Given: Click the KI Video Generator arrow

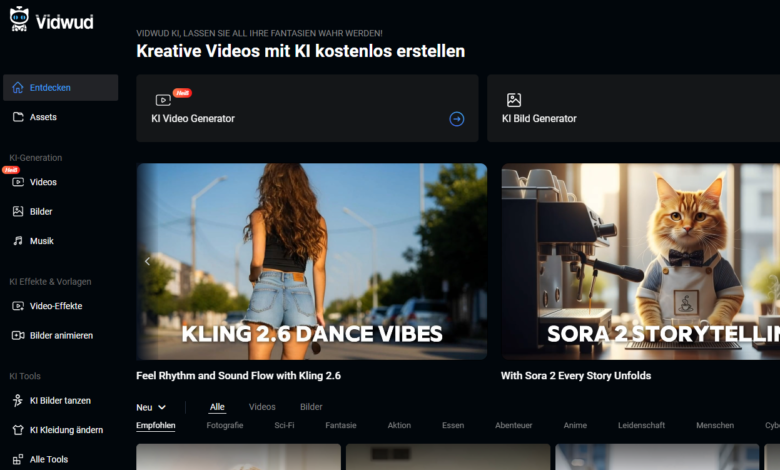Looking at the screenshot, I should pos(456,118).
